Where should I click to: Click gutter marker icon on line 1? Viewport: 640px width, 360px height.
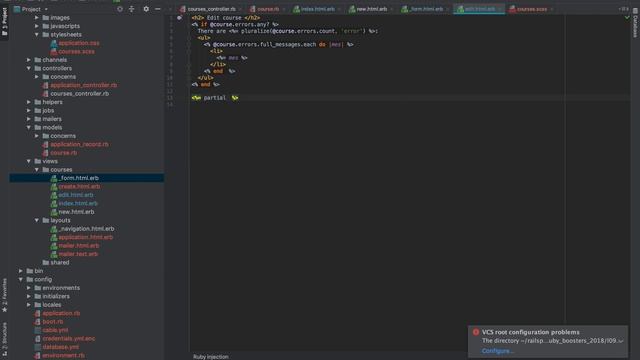180,18
